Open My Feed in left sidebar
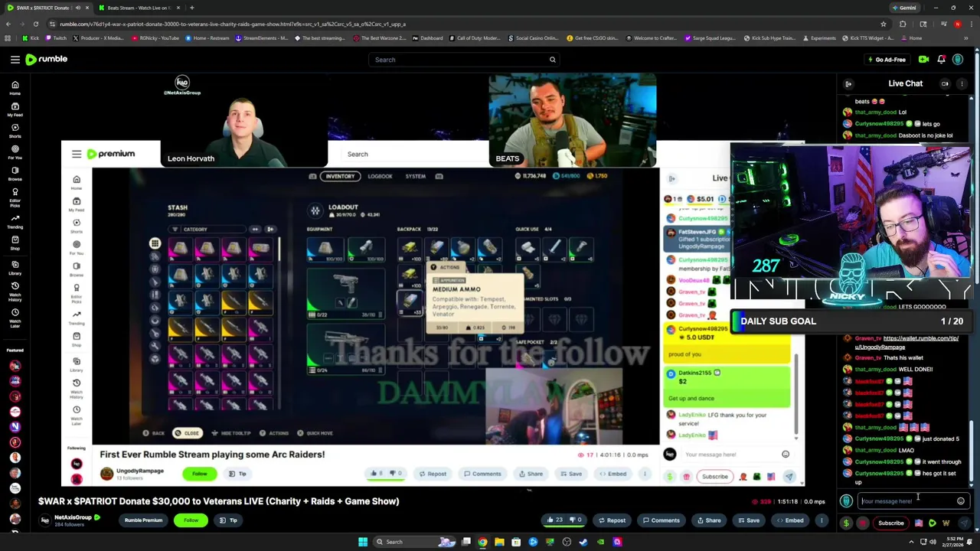 pos(15,109)
